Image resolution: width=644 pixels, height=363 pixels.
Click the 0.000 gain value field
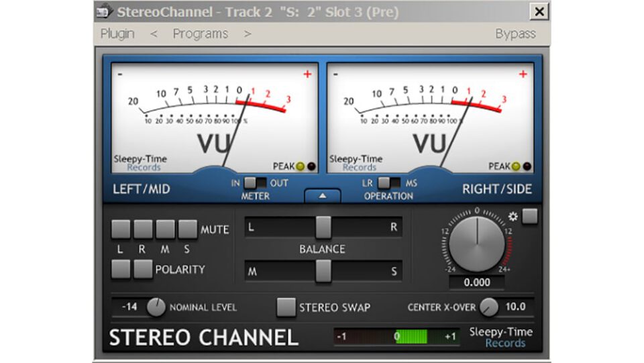[x=477, y=282]
